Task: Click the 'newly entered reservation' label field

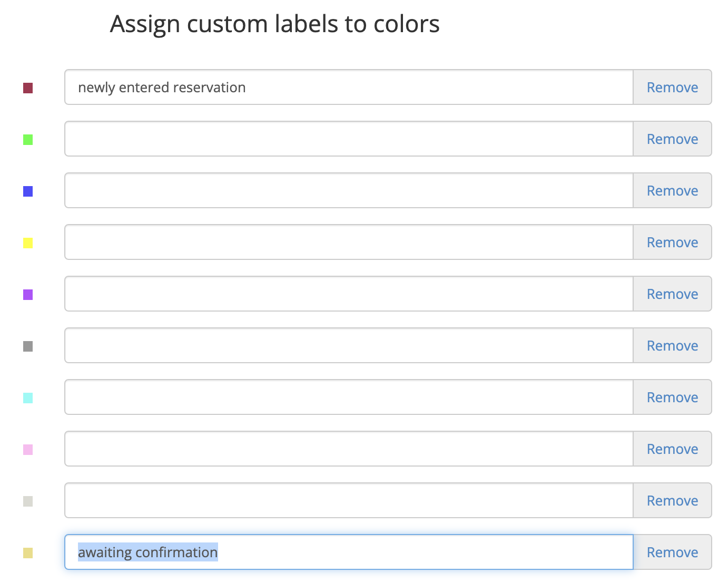Action: tap(348, 88)
